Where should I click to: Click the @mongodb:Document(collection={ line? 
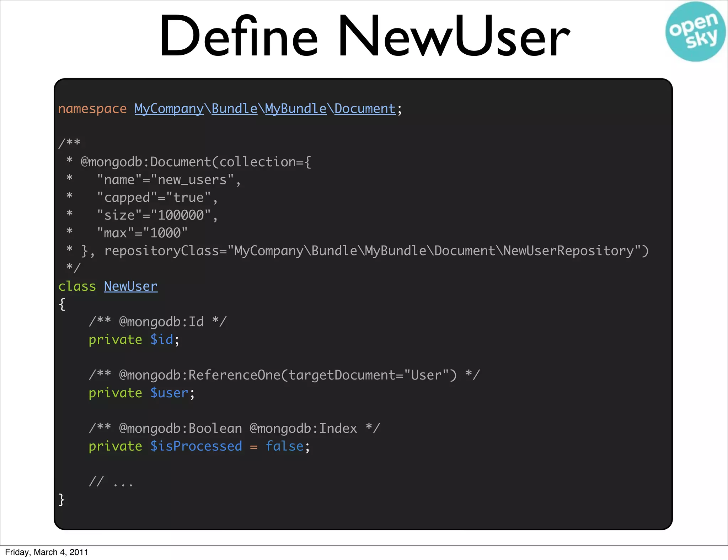[x=189, y=162]
